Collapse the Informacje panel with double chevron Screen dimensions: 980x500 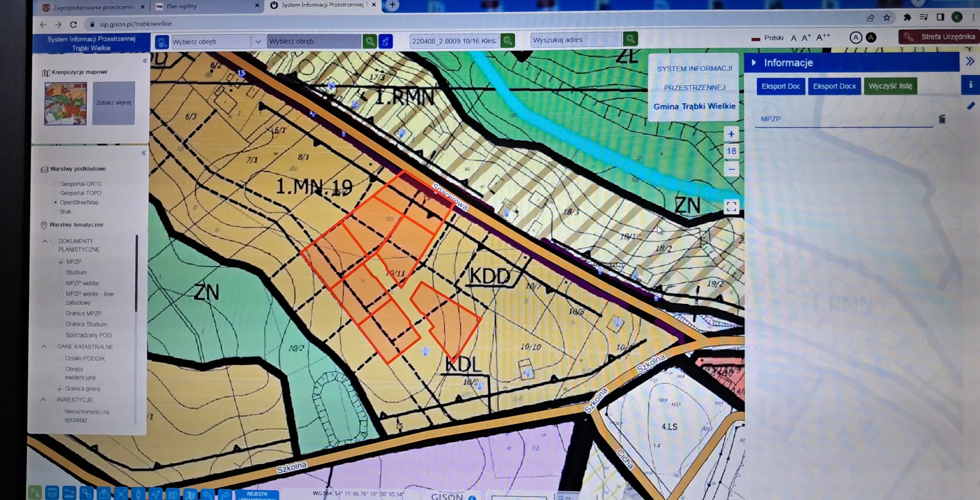click(x=970, y=62)
